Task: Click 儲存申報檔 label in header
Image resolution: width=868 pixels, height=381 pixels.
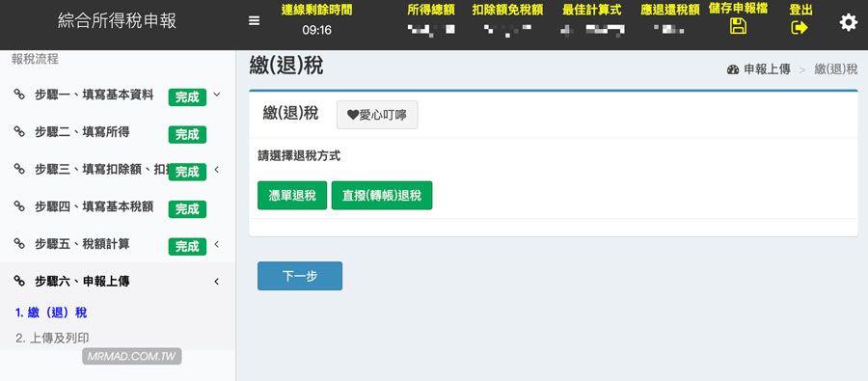Action: [738, 9]
